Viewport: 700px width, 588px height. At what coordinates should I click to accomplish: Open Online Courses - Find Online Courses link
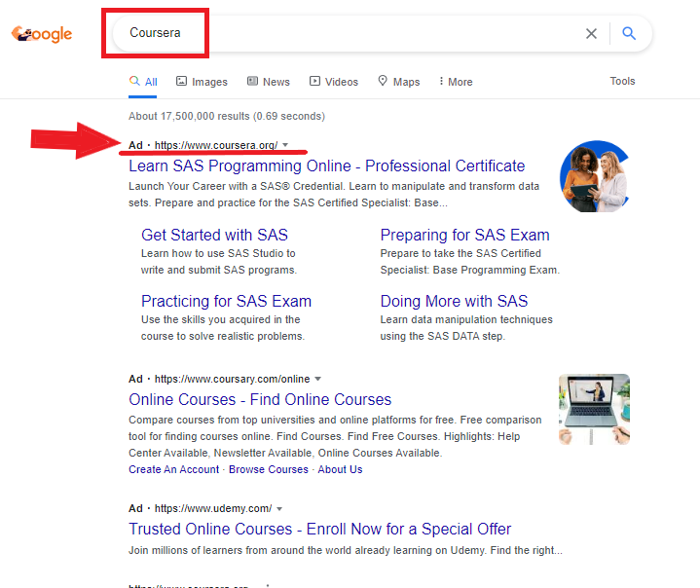tap(260, 399)
